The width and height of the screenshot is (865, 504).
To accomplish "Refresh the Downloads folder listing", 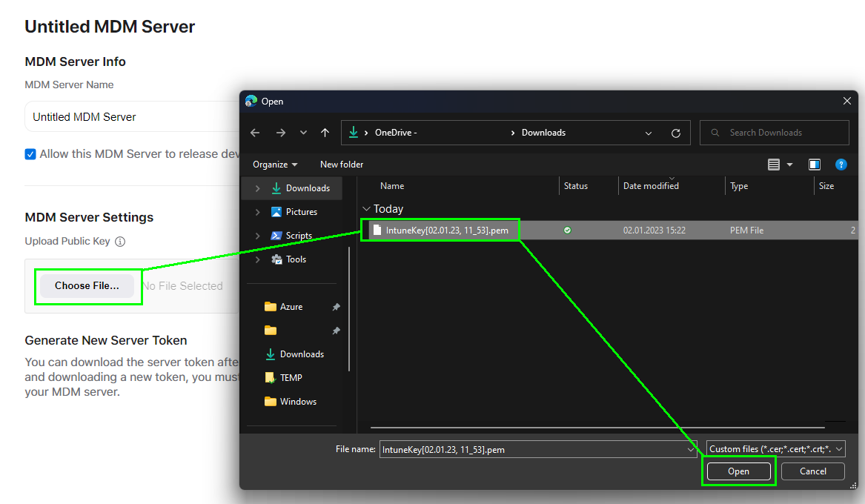I will click(x=675, y=133).
